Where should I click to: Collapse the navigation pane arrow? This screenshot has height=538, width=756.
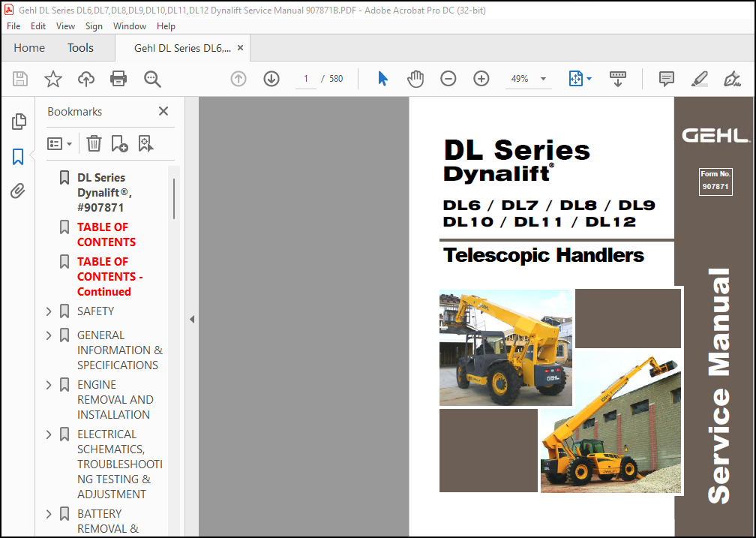192,319
